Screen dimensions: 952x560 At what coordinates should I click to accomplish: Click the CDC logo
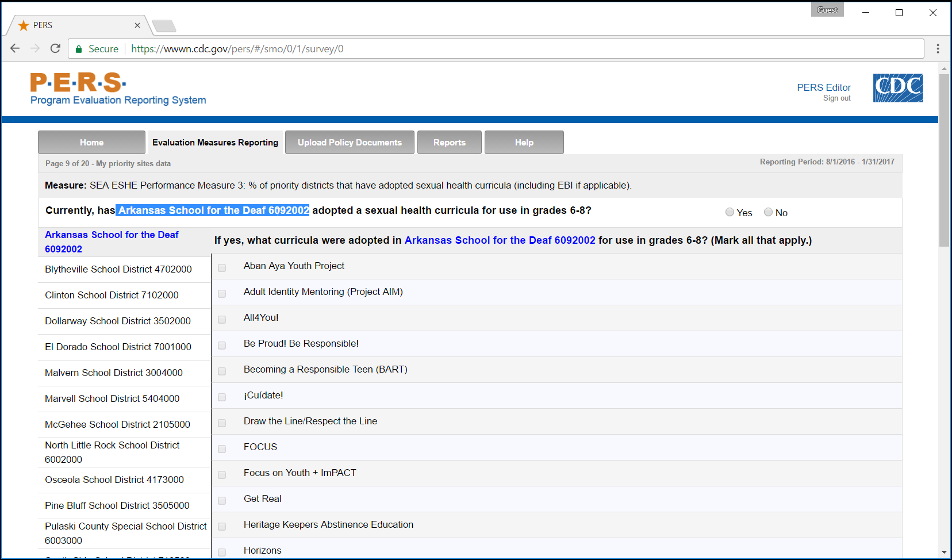[897, 88]
